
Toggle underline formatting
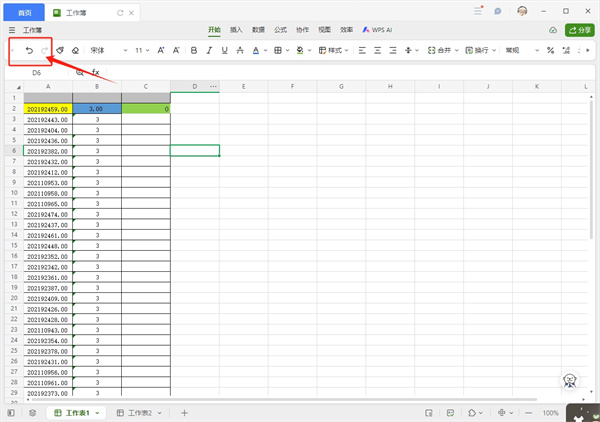point(225,50)
